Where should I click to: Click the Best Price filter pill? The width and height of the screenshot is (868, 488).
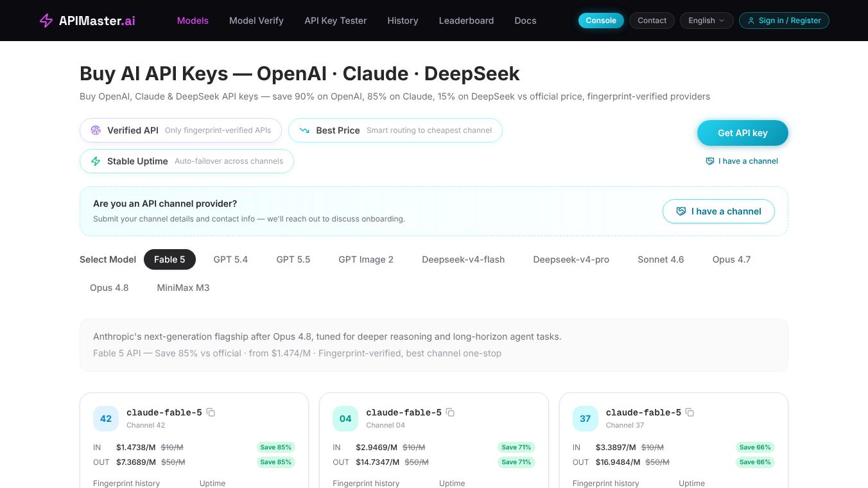point(395,130)
